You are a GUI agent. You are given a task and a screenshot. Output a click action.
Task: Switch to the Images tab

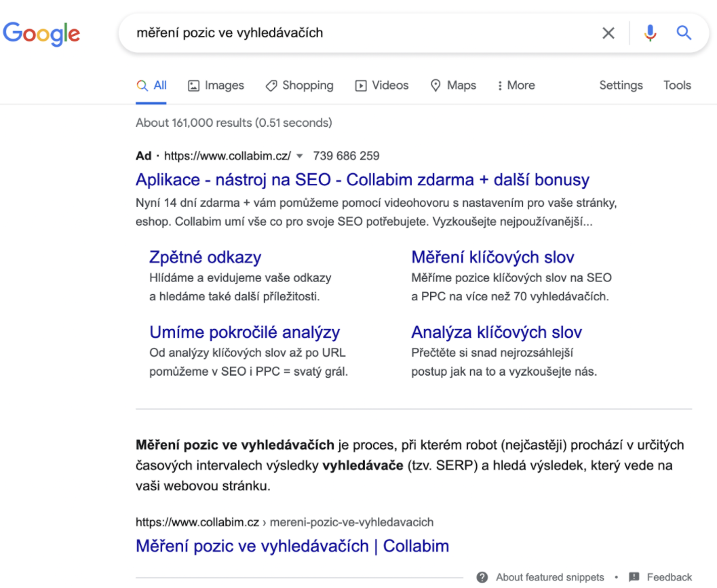[216, 85]
